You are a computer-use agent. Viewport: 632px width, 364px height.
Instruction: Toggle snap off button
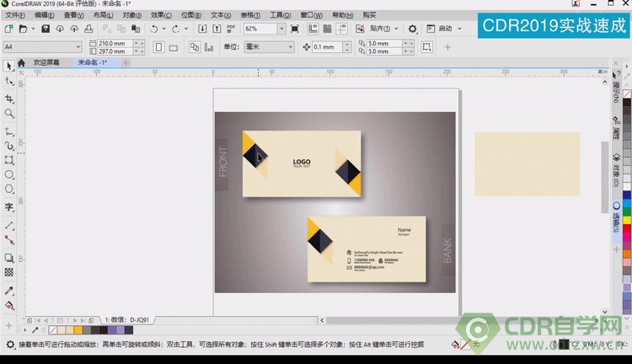tap(360, 29)
